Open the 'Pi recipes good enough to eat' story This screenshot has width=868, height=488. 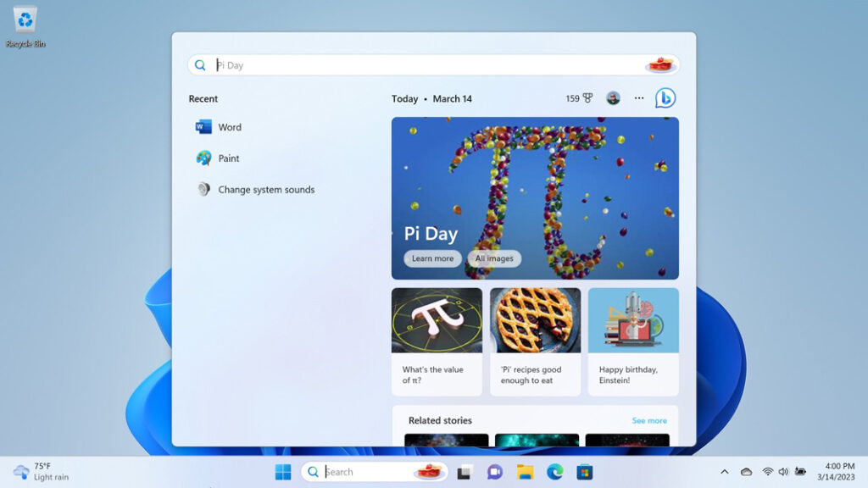pyautogui.click(x=535, y=341)
